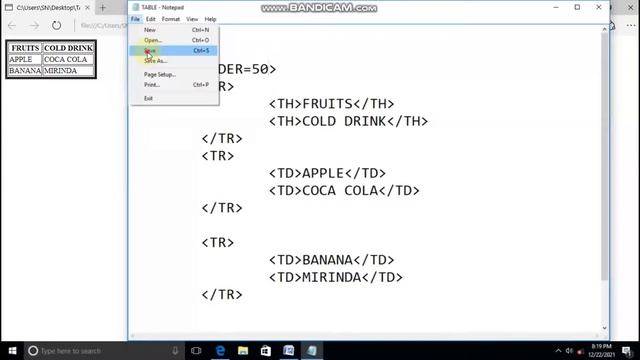Open the File menu in Notepad

pyautogui.click(x=135, y=19)
